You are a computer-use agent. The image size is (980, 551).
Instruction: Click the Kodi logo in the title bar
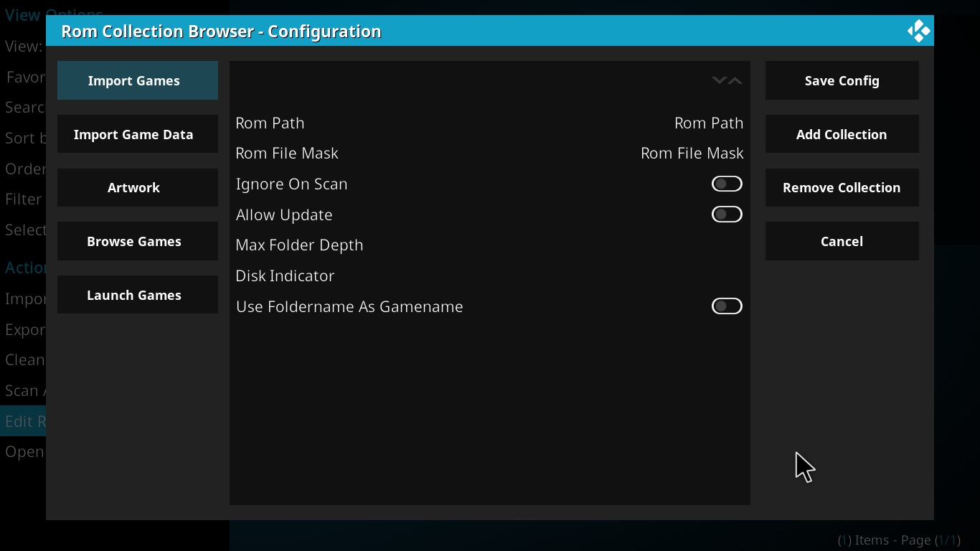(x=918, y=31)
